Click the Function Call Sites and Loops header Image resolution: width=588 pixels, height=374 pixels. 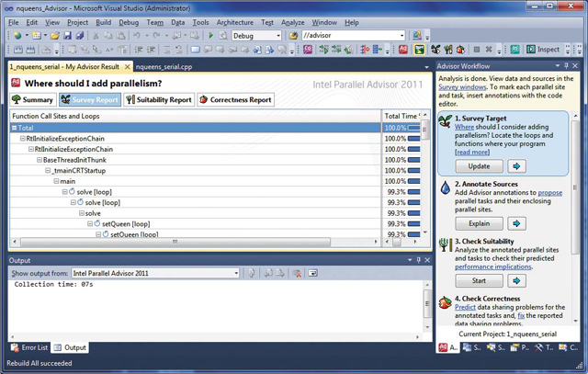coord(195,117)
